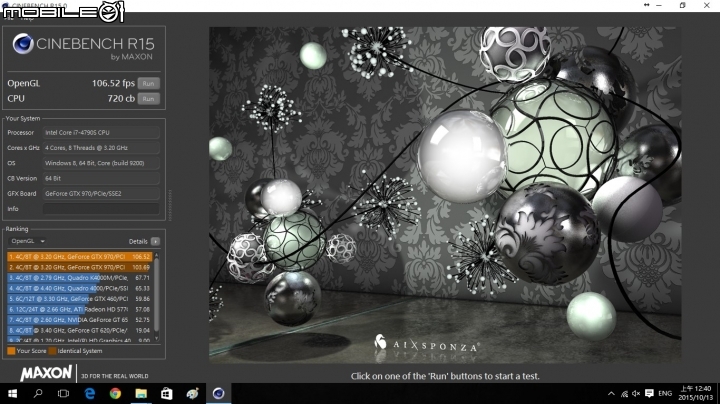The height and width of the screenshot is (404, 720).
Task: Open the ranking type dropdown showing OpenGL
Action: point(26,241)
